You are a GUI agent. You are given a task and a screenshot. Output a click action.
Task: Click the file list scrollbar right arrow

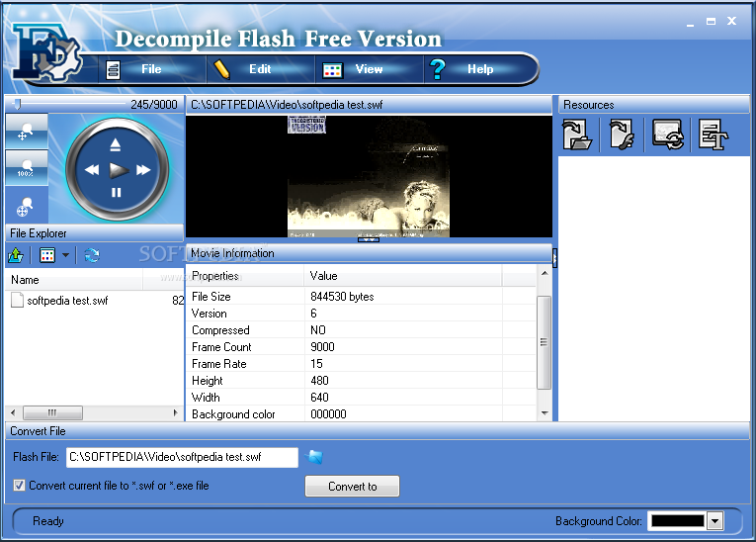[176, 413]
